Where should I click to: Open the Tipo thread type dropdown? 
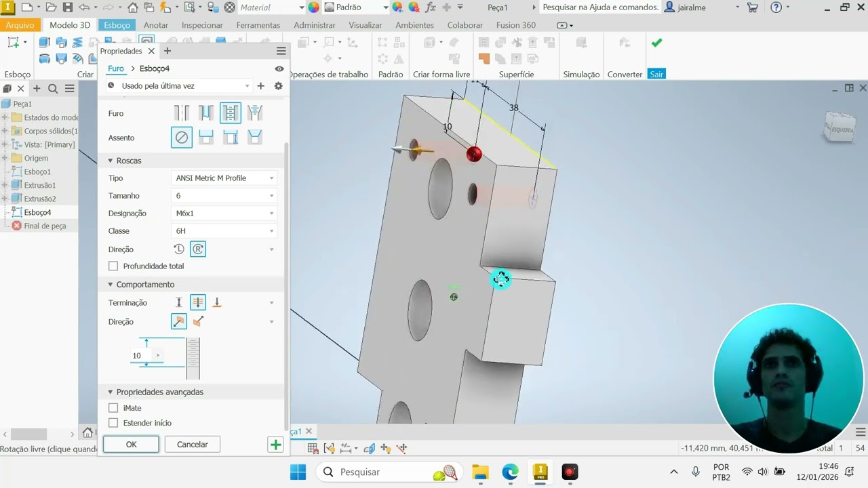coord(224,178)
